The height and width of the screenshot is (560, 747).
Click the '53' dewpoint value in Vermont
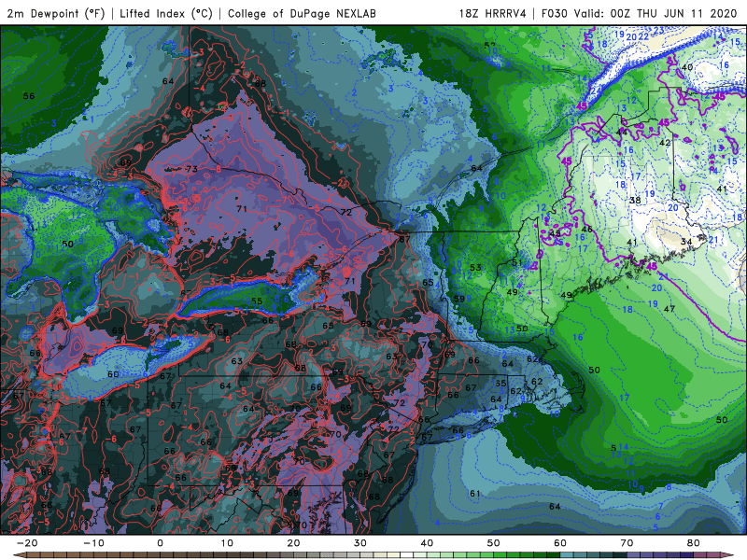click(x=475, y=268)
